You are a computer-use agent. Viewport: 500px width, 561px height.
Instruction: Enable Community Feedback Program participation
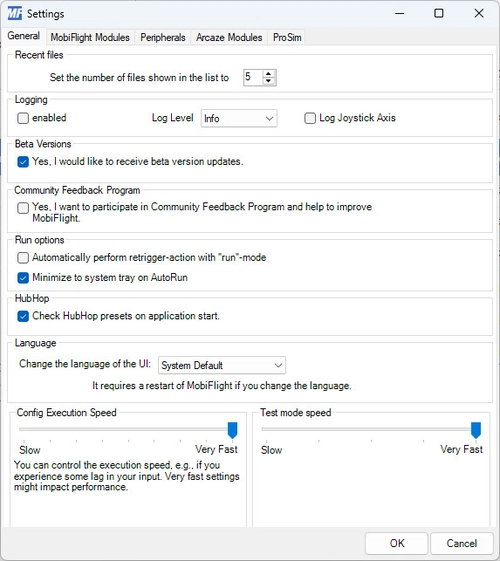23,208
